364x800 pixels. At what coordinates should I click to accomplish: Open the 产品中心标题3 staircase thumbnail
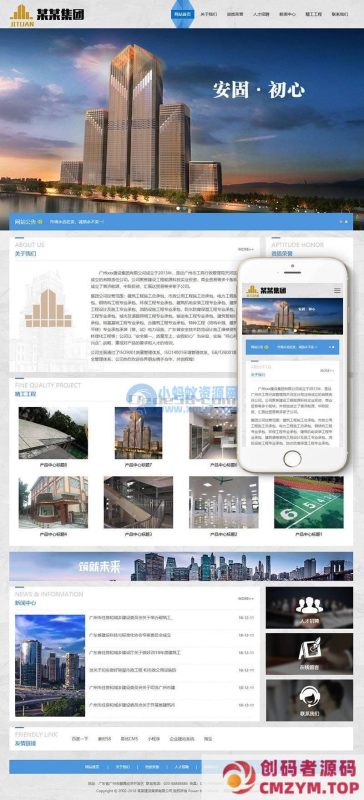pos(138,503)
